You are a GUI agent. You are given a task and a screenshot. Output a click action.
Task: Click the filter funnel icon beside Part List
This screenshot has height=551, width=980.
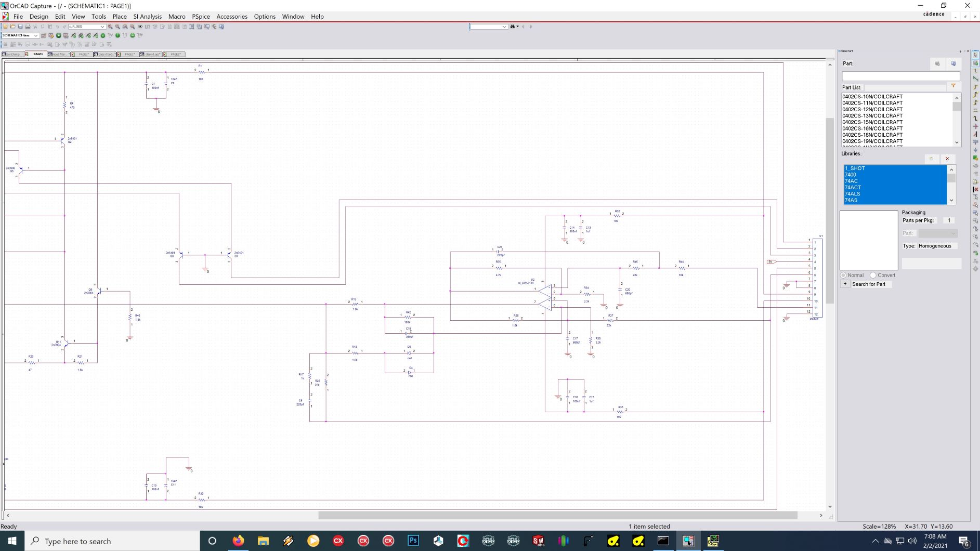point(953,86)
